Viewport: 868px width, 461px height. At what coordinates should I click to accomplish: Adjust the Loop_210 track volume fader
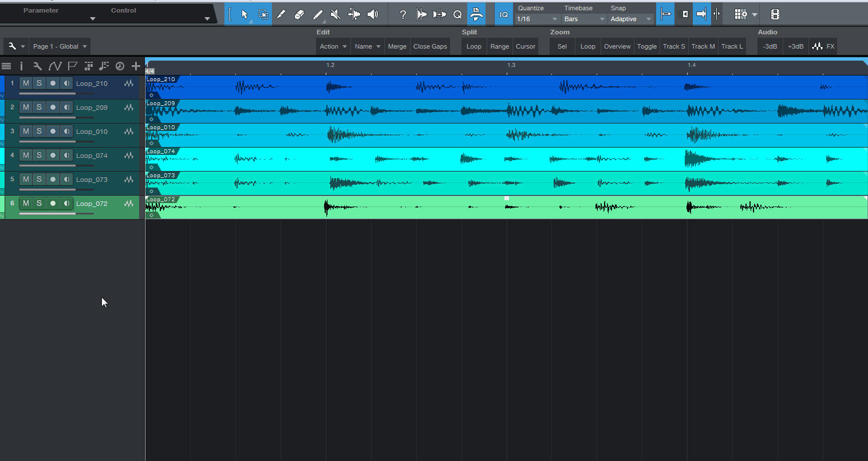pos(56,93)
